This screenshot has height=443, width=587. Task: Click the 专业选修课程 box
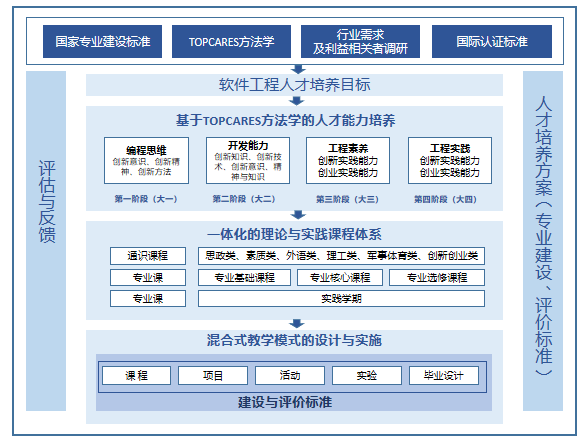(437, 277)
